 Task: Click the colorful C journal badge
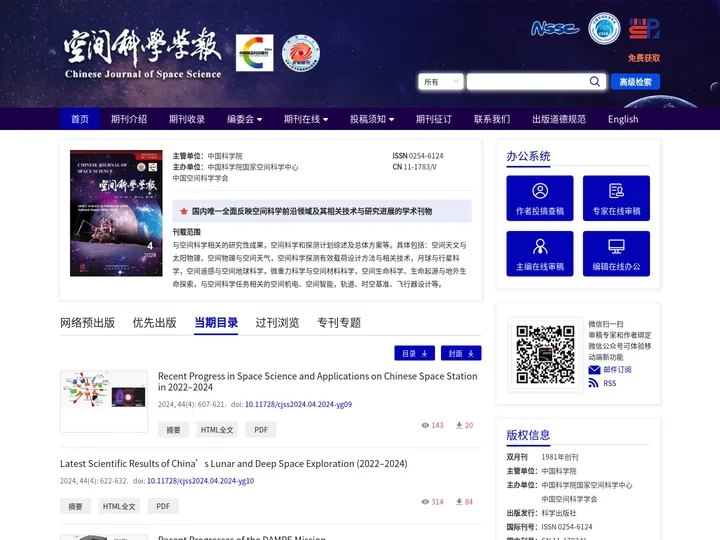click(254, 53)
